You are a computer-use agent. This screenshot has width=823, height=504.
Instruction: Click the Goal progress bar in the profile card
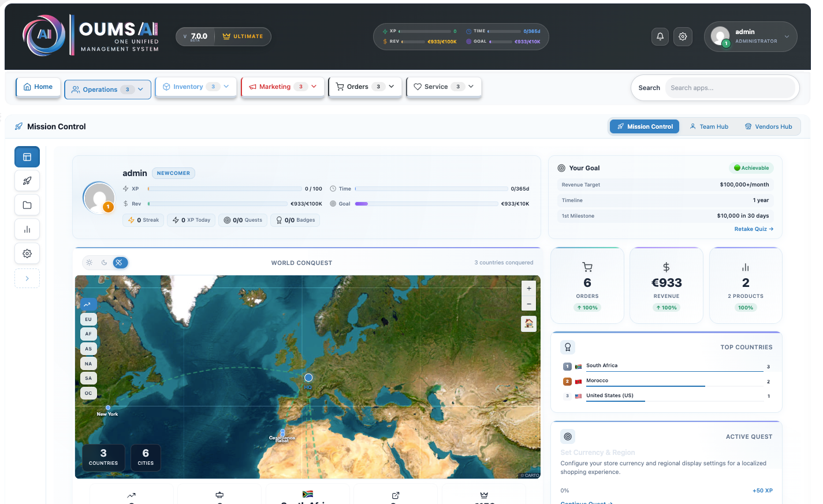tap(426, 204)
